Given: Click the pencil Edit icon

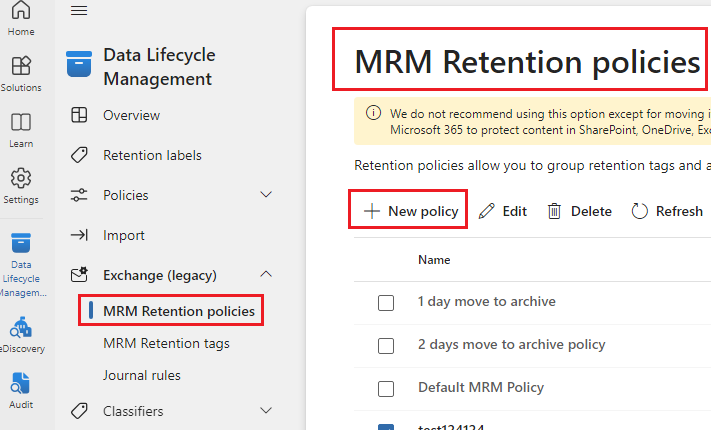Looking at the screenshot, I should [487, 211].
